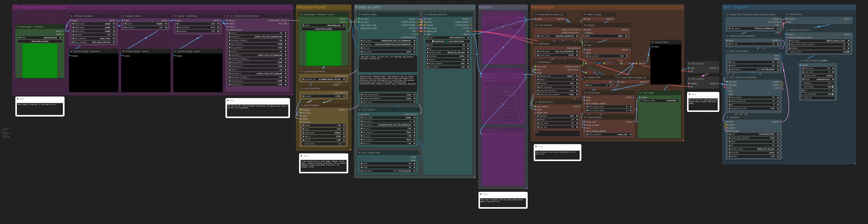Toggle switch_1 On in ControlNet Stack
The width and height of the screenshot is (868, 224).
258,33
